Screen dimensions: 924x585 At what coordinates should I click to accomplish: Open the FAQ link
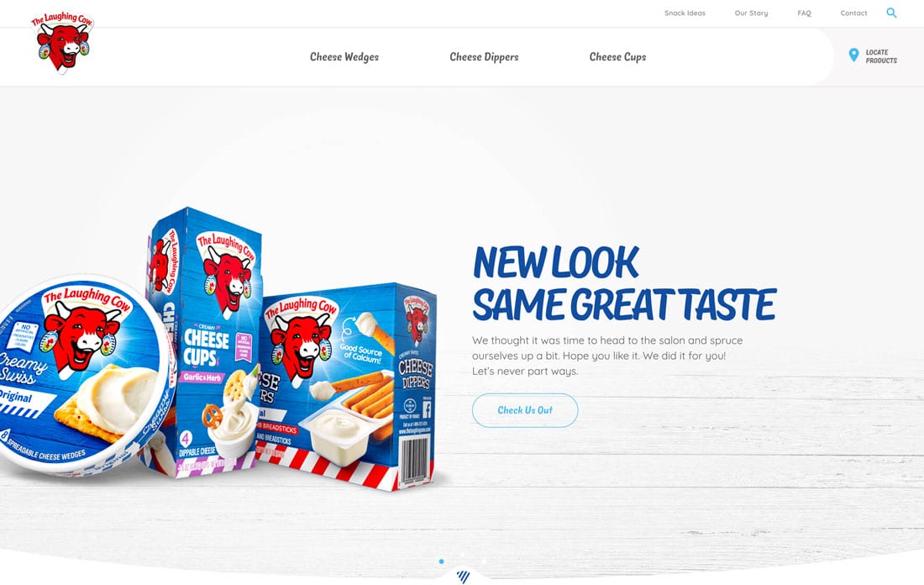pos(805,13)
